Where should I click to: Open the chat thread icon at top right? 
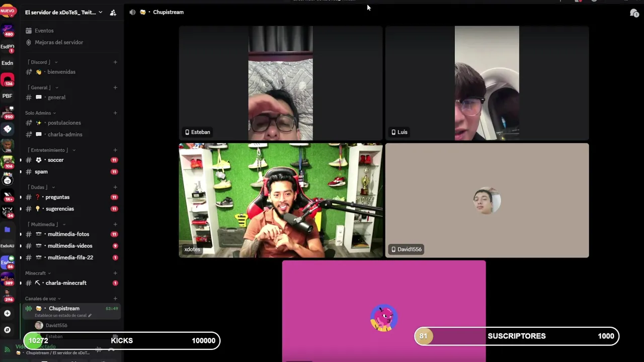(634, 13)
